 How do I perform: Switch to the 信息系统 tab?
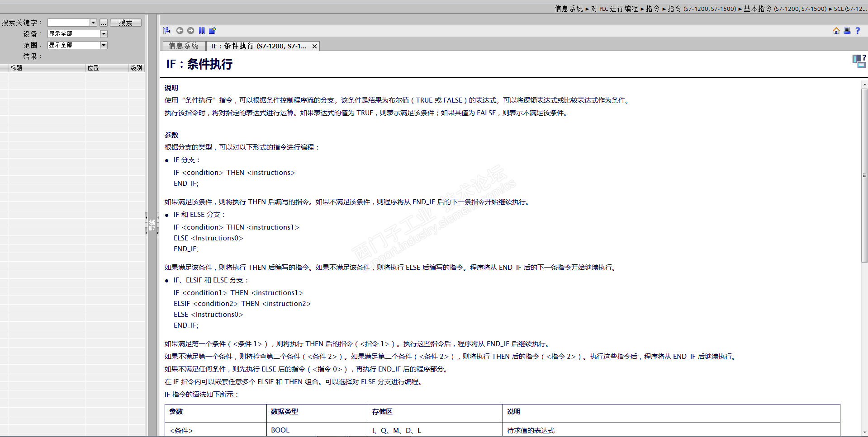(184, 46)
